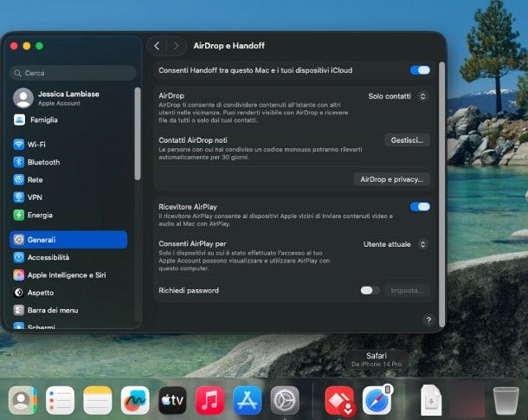
Task: Open the red app with download badge in Dock
Action: [x=339, y=400]
